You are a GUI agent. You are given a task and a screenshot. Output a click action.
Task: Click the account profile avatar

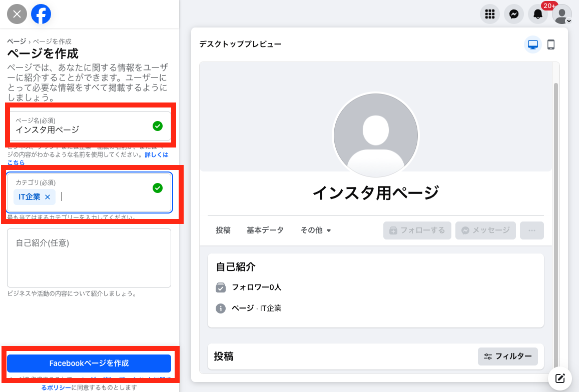click(x=561, y=14)
